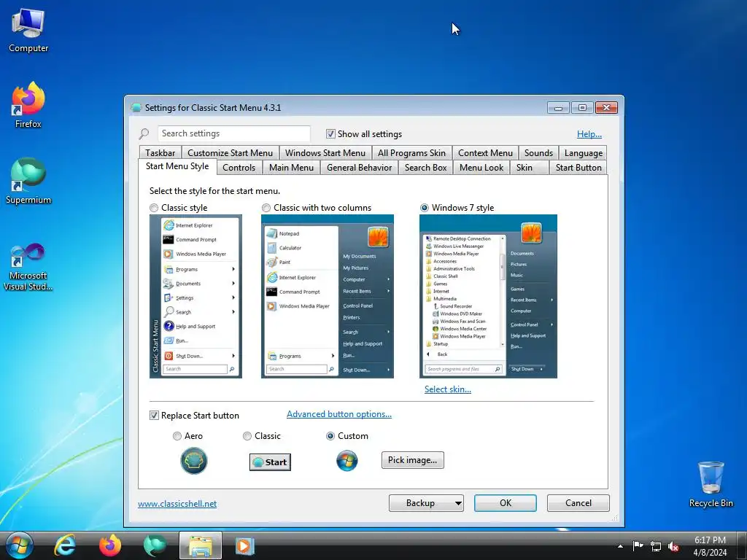Click the Classic Start button image

[270, 462]
